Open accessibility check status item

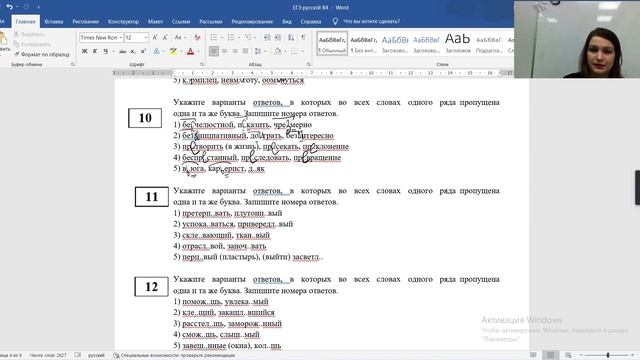(174, 356)
